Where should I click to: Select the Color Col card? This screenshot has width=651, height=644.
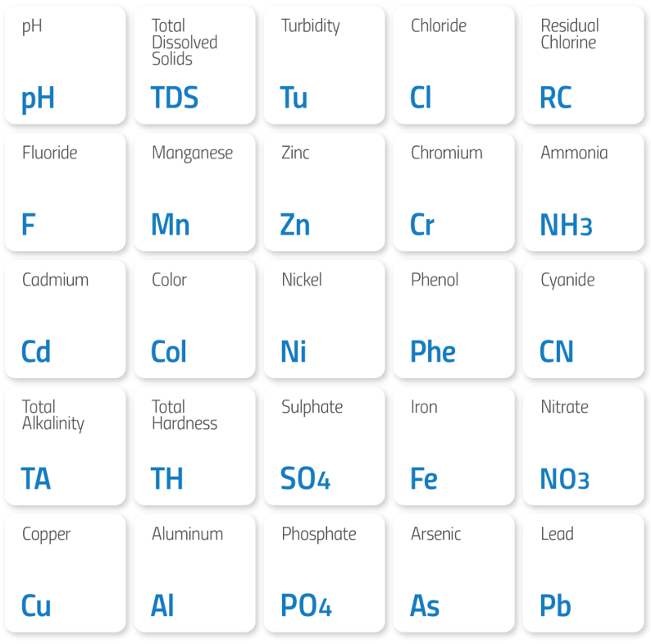(195, 319)
